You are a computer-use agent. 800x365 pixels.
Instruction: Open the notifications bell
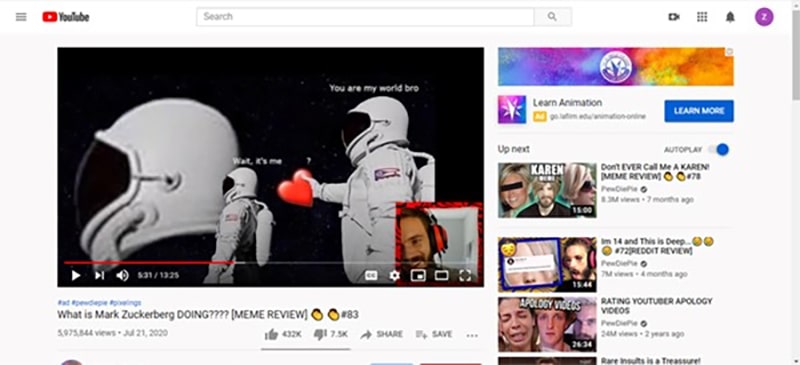tap(730, 17)
